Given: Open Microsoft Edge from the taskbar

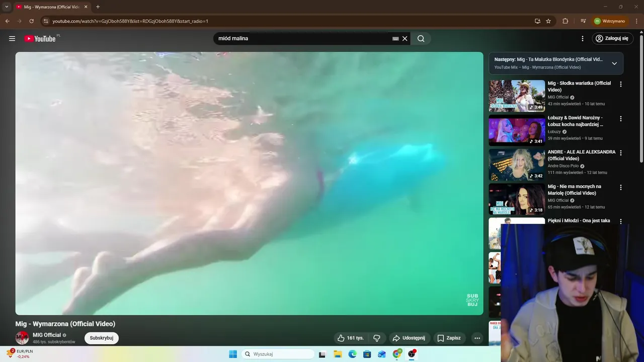Looking at the screenshot, I should tap(353, 354).
